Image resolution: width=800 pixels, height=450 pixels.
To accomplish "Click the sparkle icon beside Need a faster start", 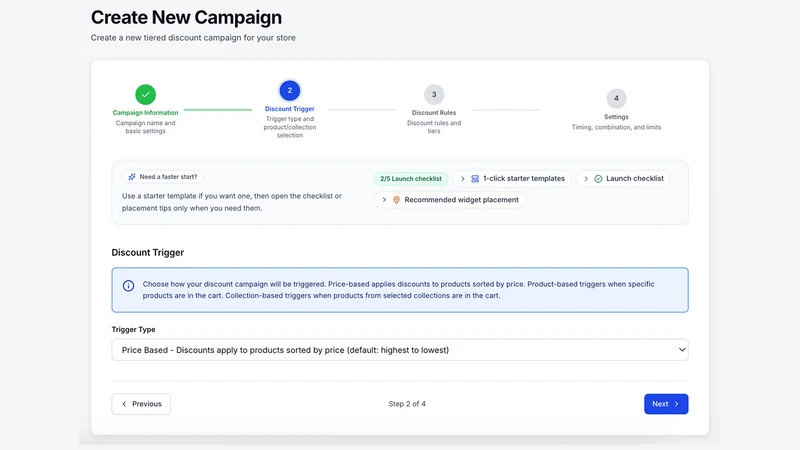I will click(x=132, y=177).
